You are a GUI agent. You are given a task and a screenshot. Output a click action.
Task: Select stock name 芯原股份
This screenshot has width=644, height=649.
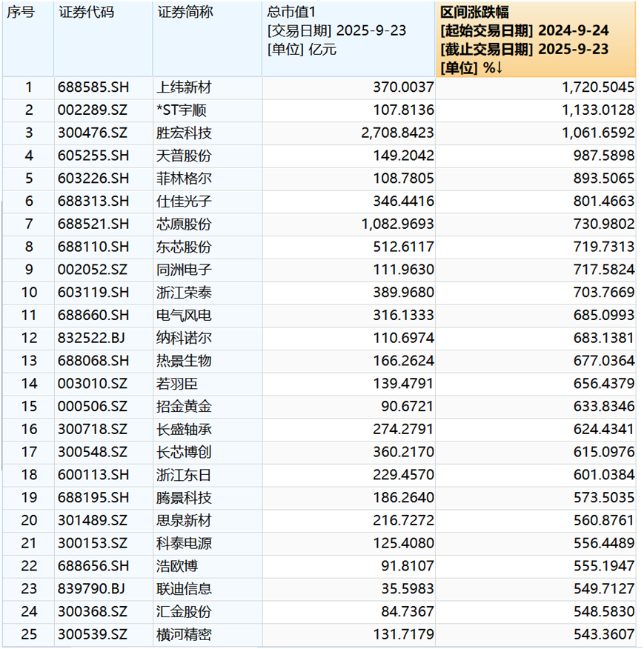tap(184, 224)
